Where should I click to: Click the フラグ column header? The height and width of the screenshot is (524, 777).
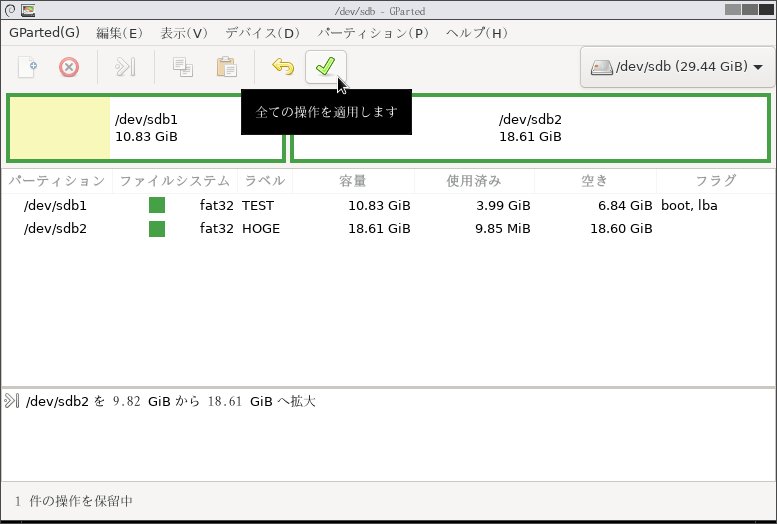pos(716,181)
